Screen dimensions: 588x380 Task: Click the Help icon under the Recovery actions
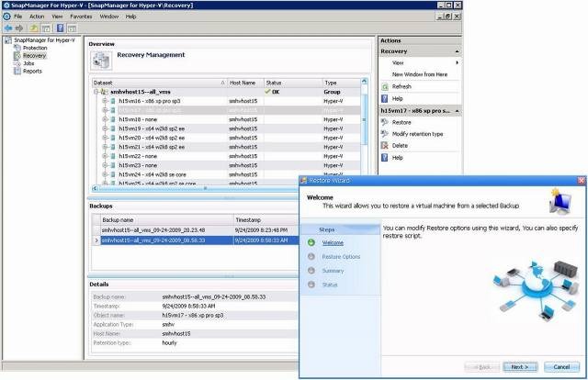385,98
